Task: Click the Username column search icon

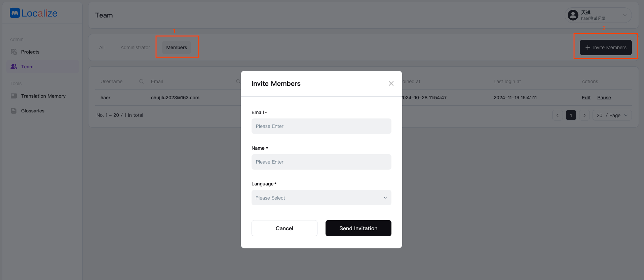Action: click(x=142, y=81)
